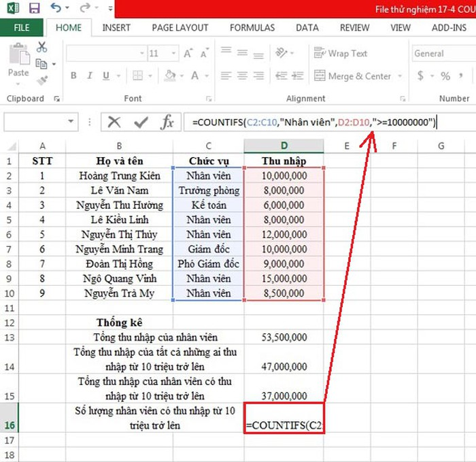
Task: Cancel formula entry with X icon
Action: (114, 122)
